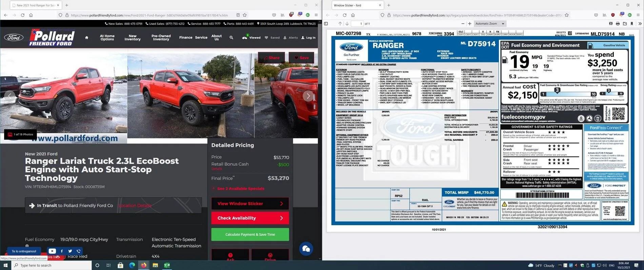Open a new tab in the left browser window
The width and height of the screenshot is (644, 270).
67,5
